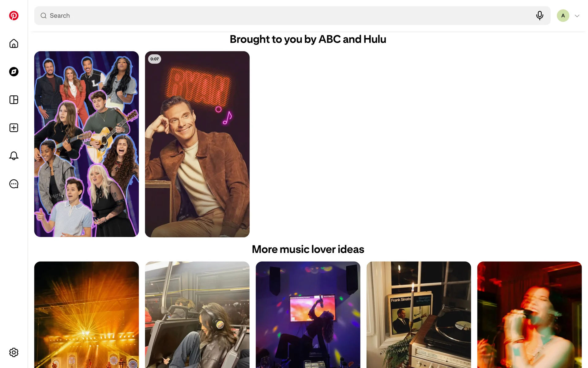588x368 pixels.
Task: Open the Home feed icon
Action: click(x=14, y=44)
